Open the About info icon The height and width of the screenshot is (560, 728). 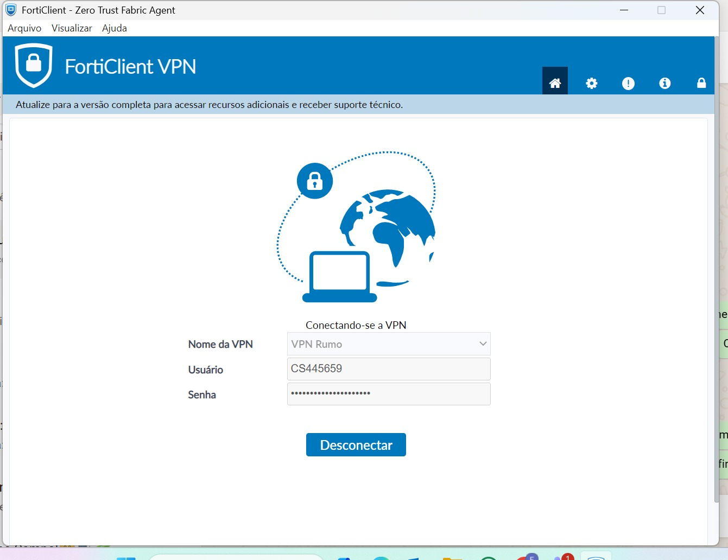click(x=665, y=83)
